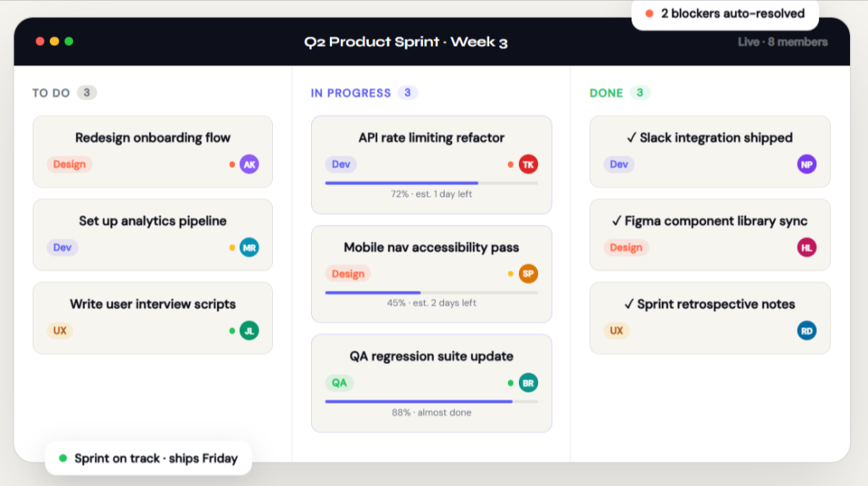Screen dimensions: 868x486
Task: Click the SP assignee avatar
Action: click(528, 274)
